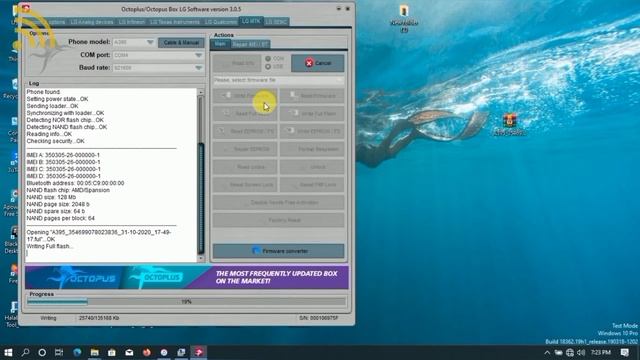The height and width of the screenshot is (360, 640).
Task: Click the Write EEPROM / FS button
Action: click(x=312, y=131)
